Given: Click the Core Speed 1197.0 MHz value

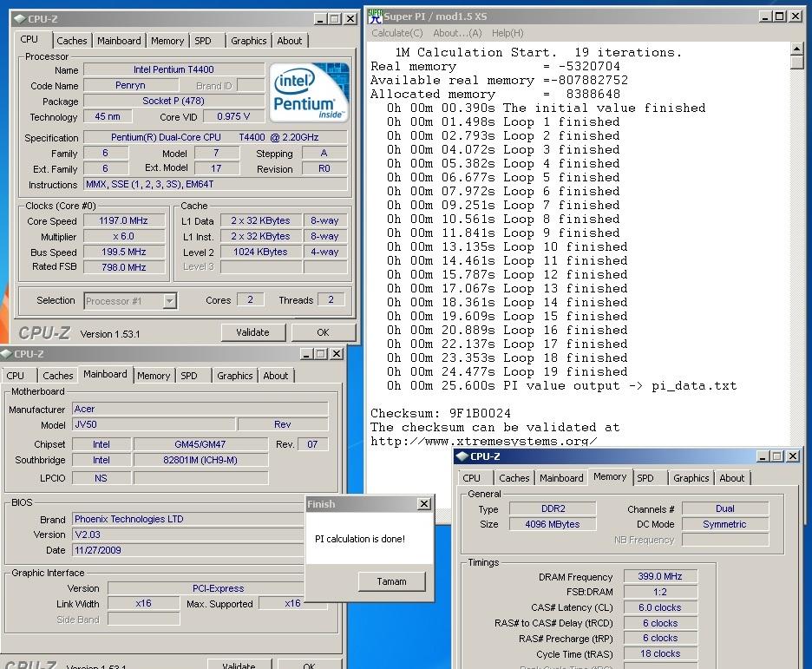Looking at the screenshot, I should tap(124, 221).
